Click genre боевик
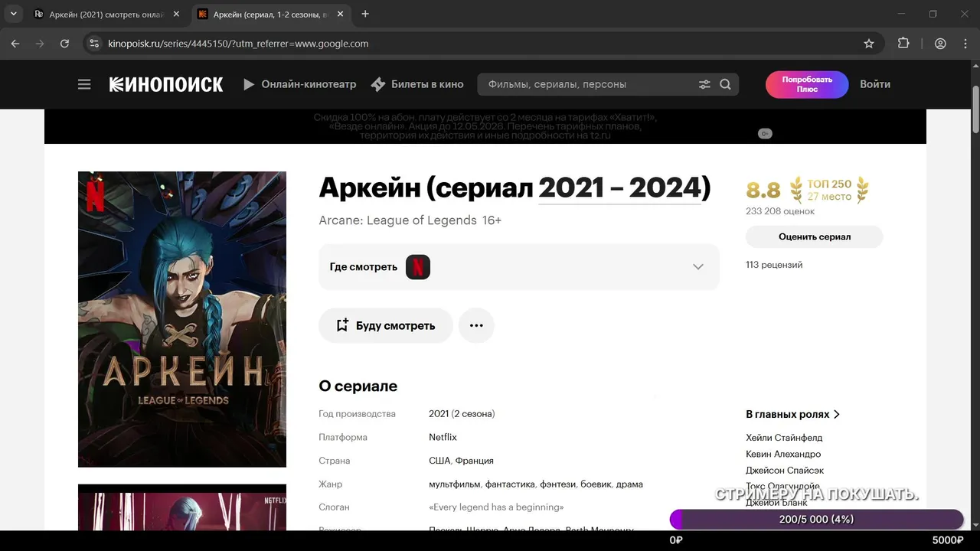 tap(595, 484)
